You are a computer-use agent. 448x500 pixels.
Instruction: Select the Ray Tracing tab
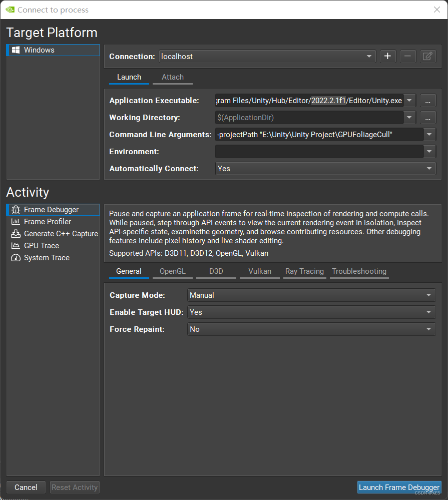coord(304,271)
